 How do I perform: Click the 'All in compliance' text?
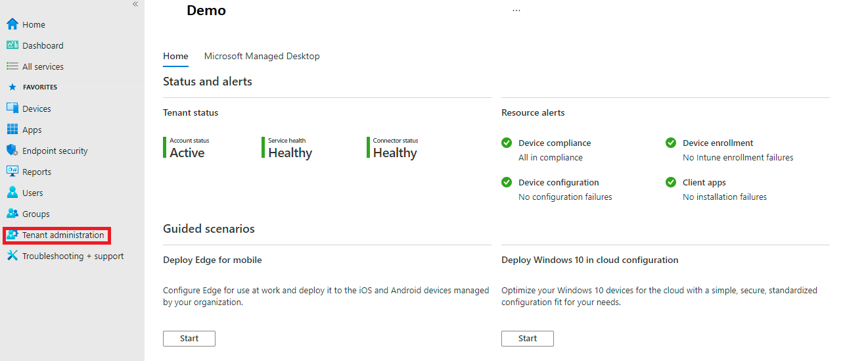coord(551,158)
